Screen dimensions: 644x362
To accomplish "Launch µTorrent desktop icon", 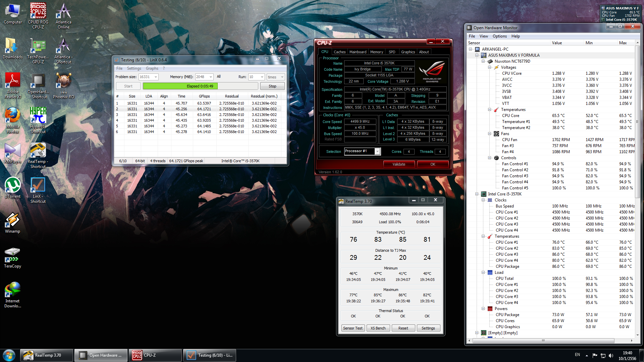I will click(x=13, y=188).
